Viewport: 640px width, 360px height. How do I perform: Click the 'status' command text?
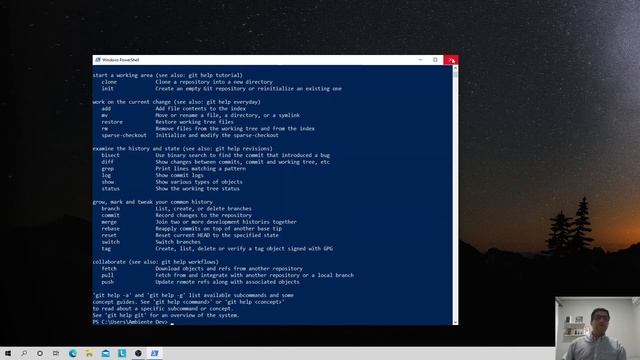click(111, 189)
